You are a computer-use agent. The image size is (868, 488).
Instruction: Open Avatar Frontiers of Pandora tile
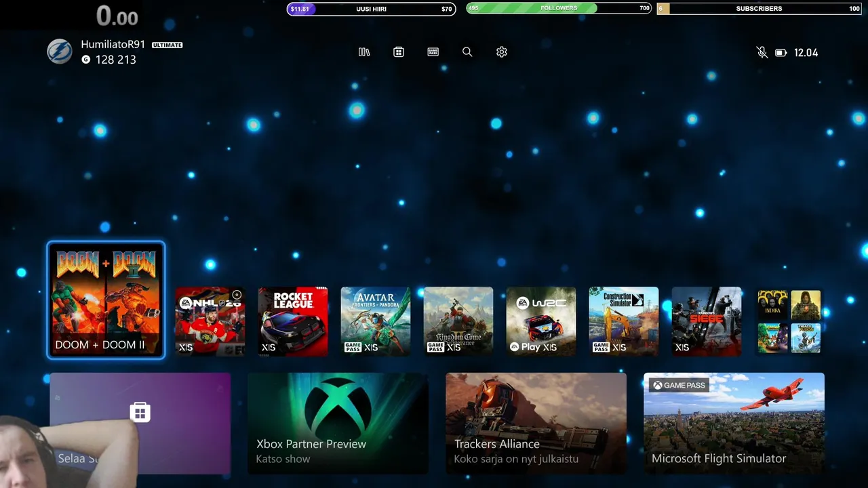376,321
